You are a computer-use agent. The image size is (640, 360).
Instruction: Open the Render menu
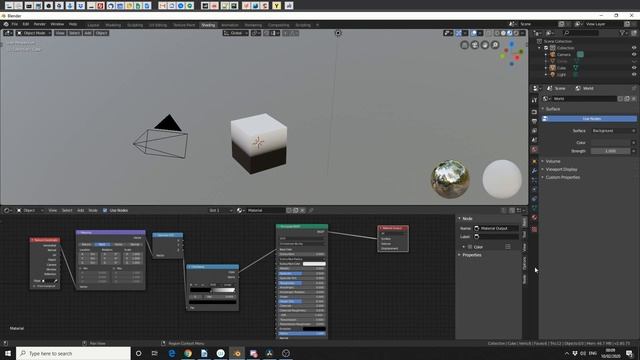point(40,24)
